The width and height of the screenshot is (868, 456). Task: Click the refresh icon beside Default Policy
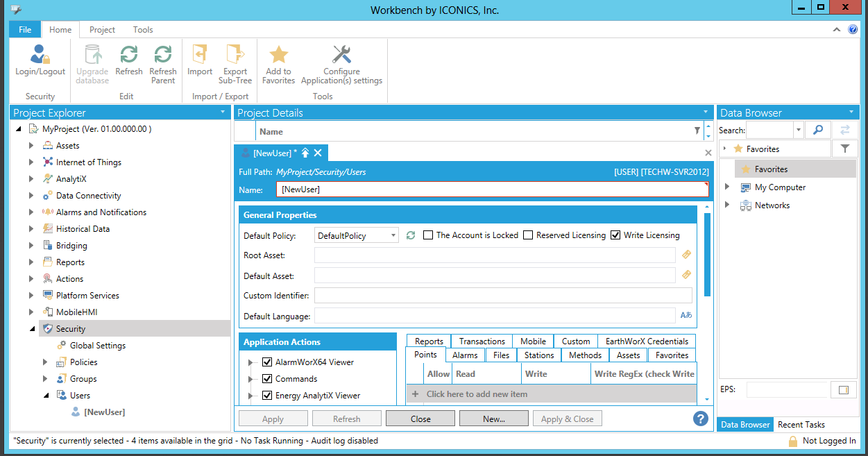pos(411,235)
